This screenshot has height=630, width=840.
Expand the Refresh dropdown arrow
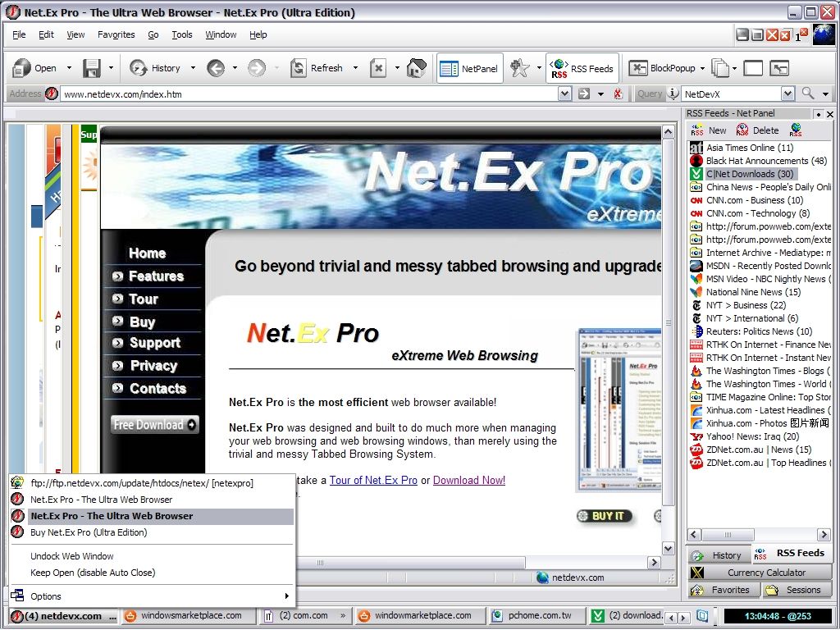355,68
